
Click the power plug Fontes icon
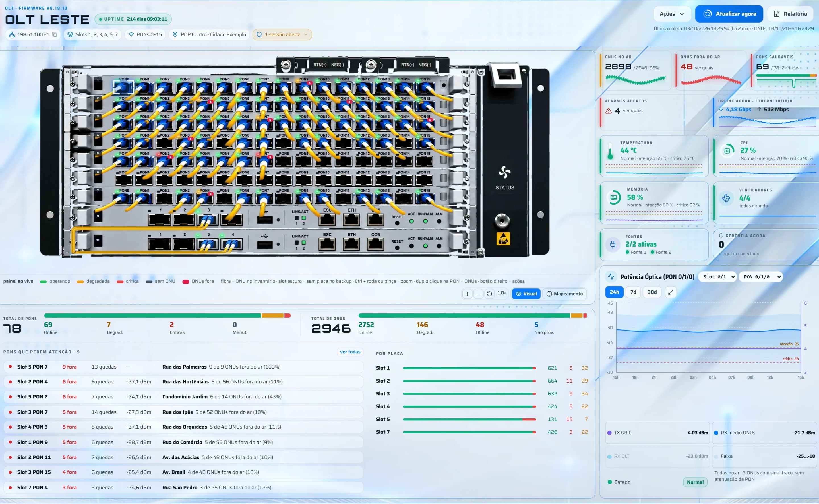[x=613, y=244]
